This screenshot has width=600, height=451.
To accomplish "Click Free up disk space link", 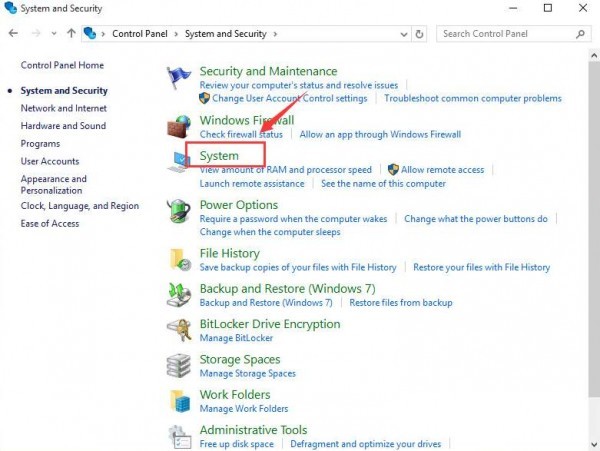I will (236, 444).
